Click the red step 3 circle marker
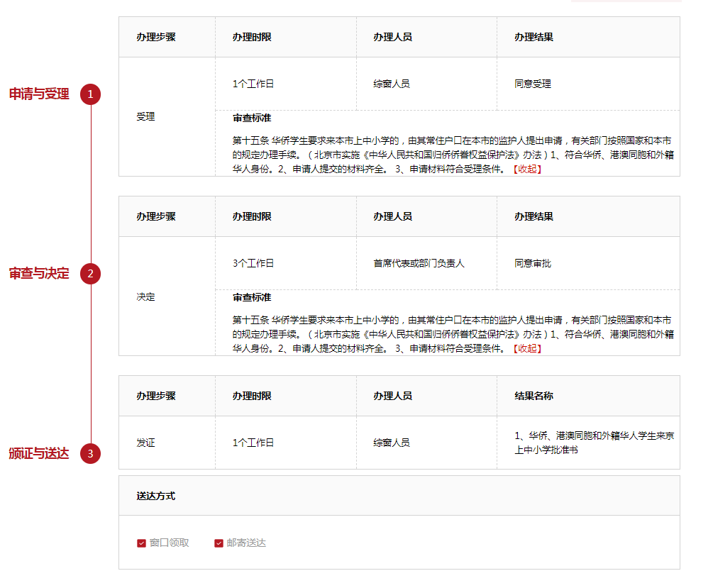Image resolution: width=713 pixels, height=588 pixels. click(x=90, y=453)
